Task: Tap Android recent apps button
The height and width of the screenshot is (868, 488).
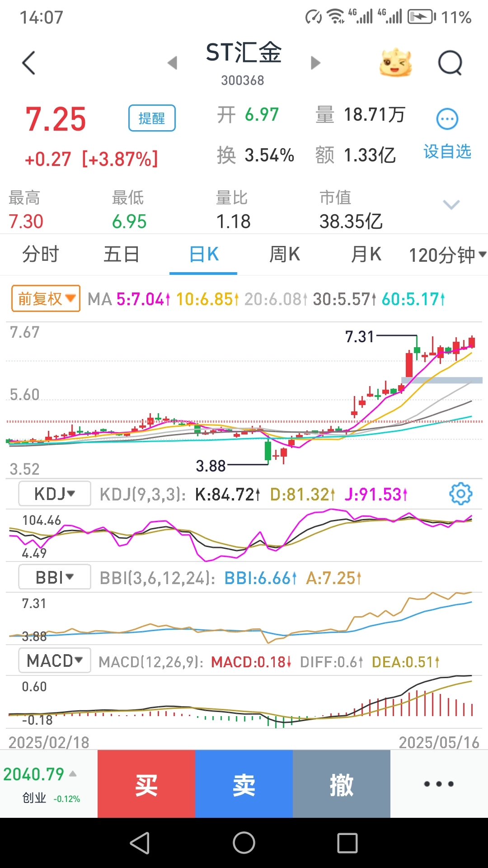Action: [347, 843]
